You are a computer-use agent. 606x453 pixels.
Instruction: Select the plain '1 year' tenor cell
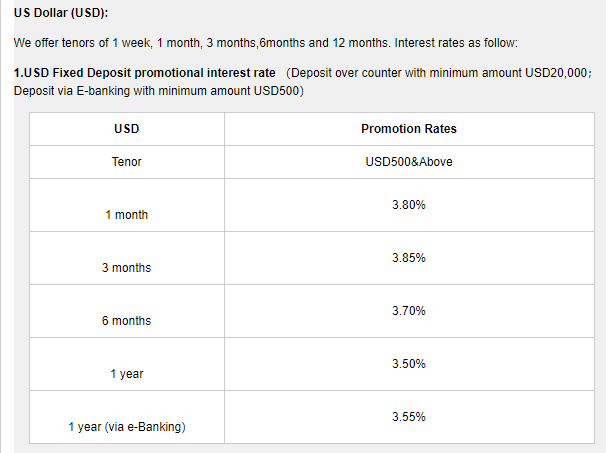127,374
